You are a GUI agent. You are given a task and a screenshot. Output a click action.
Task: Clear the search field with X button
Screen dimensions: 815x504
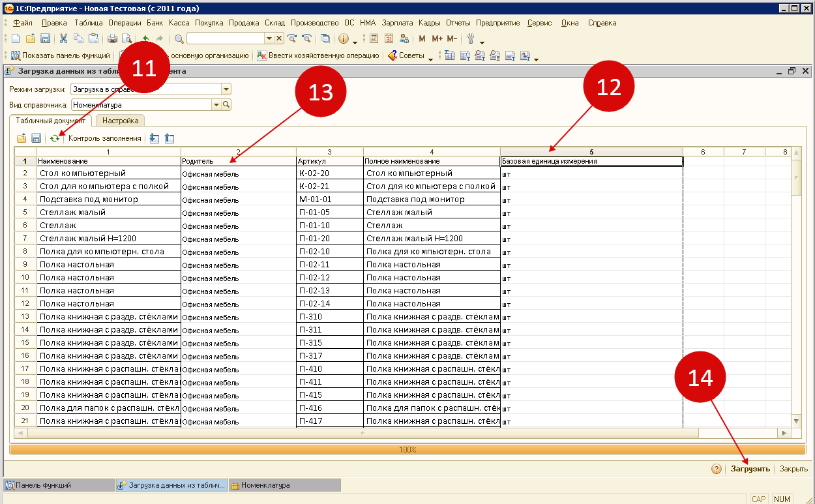[x=279, y=38]
